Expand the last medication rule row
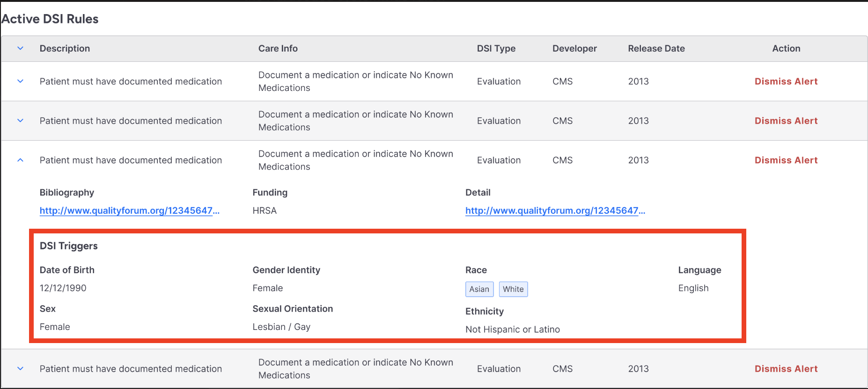Image resolution: width=868 pixels, height=389 pixels. coord(20,368)
